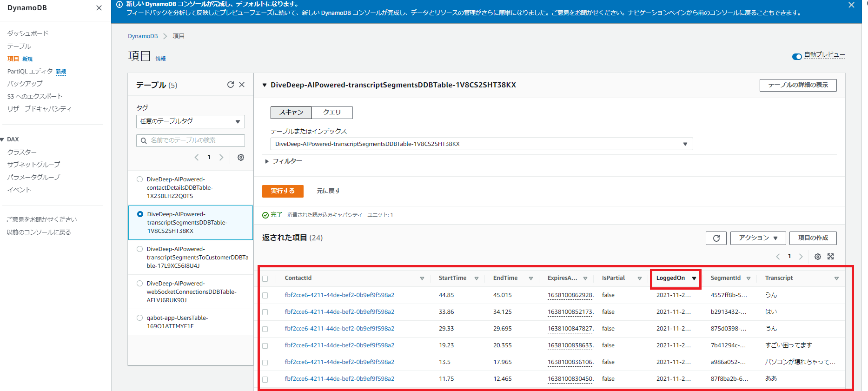The width and height of the screenshot is (868, 391).
Task: Expand the filter section
Action: tap(284, 161)
